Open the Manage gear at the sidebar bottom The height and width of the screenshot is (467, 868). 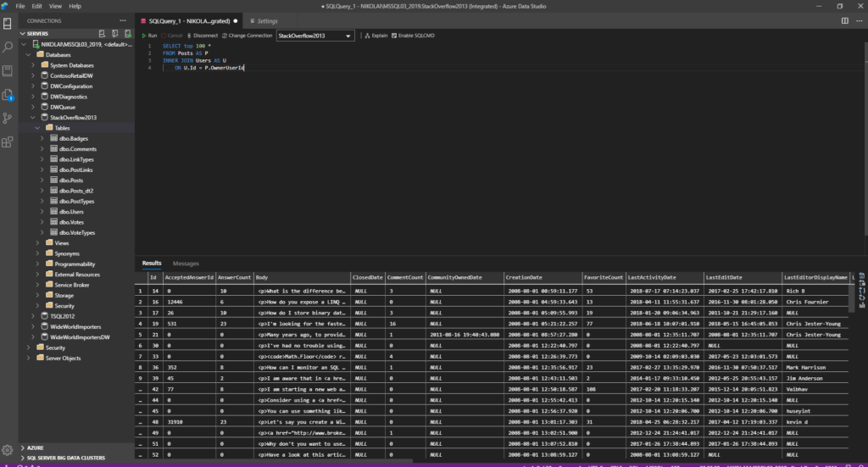(x=7, y=450)
